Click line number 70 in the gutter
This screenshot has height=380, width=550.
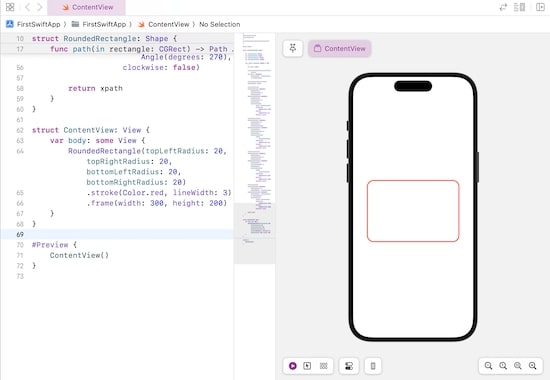click(x=20, y=245)
